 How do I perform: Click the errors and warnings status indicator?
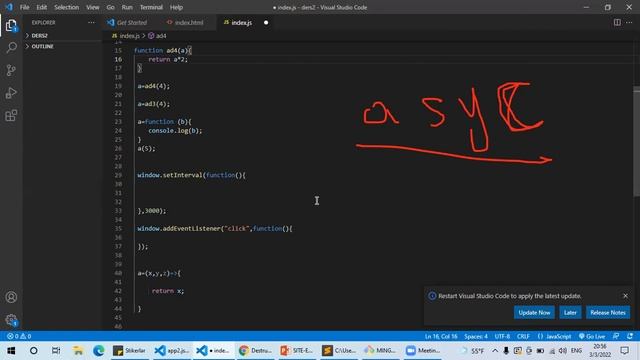point(19,336)
